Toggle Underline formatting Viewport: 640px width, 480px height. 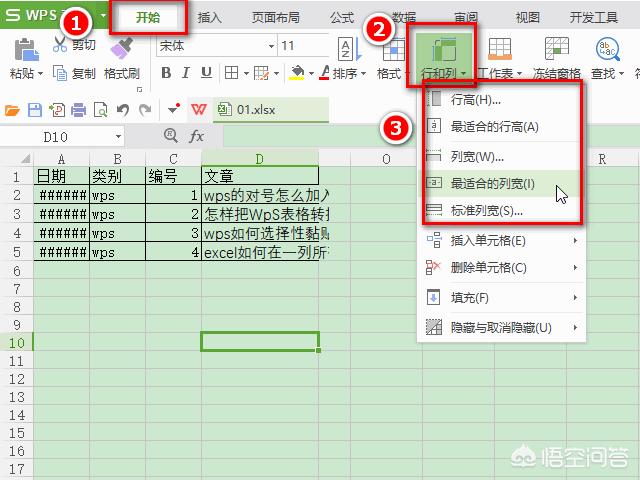[x=206, y=73]
